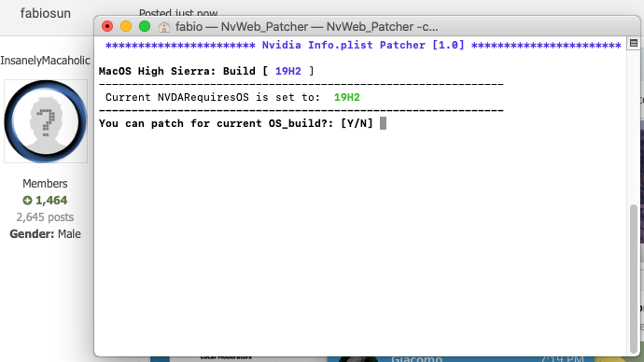Click the home folder icon in terminal title
The width and height of the screenshot is (644, 362).
point(164,27)
